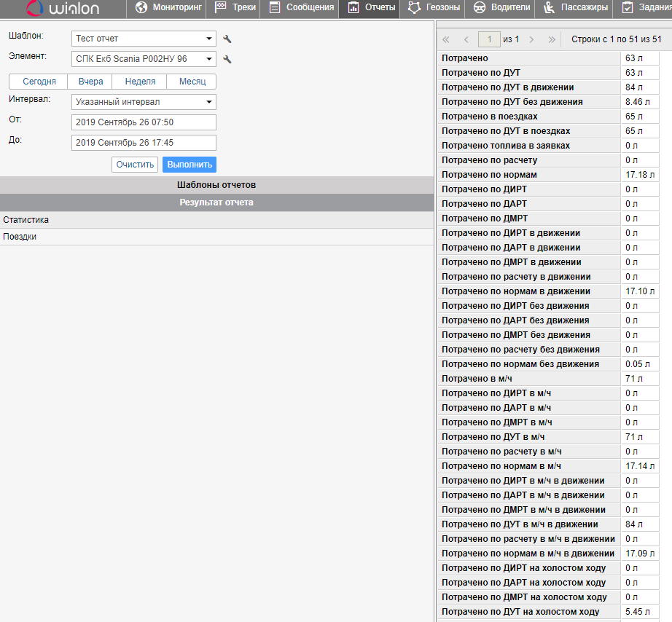Viewport: 672px width, 622px height.
Task: Open the Интервал dropdown
Action: (x=144, y=102)
